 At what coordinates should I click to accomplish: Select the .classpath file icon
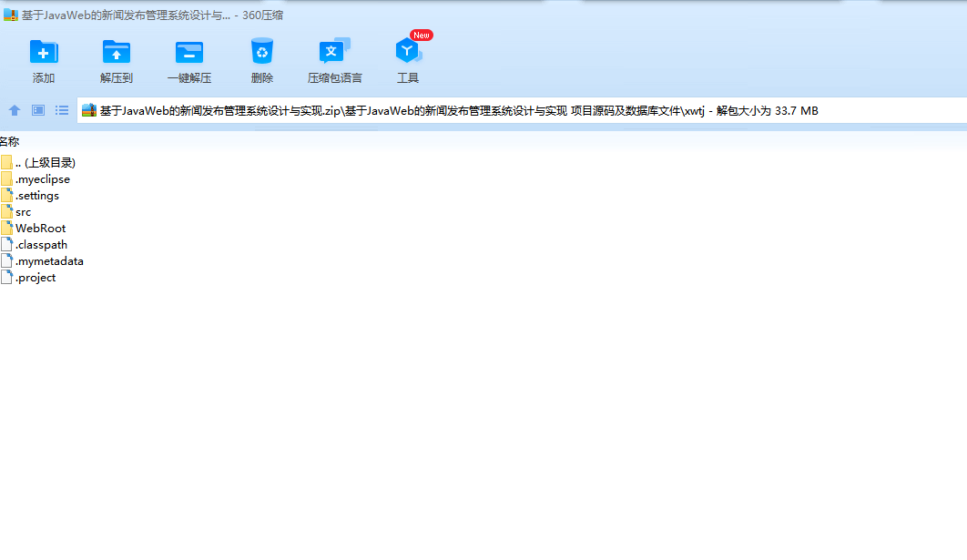pos(6,244)
